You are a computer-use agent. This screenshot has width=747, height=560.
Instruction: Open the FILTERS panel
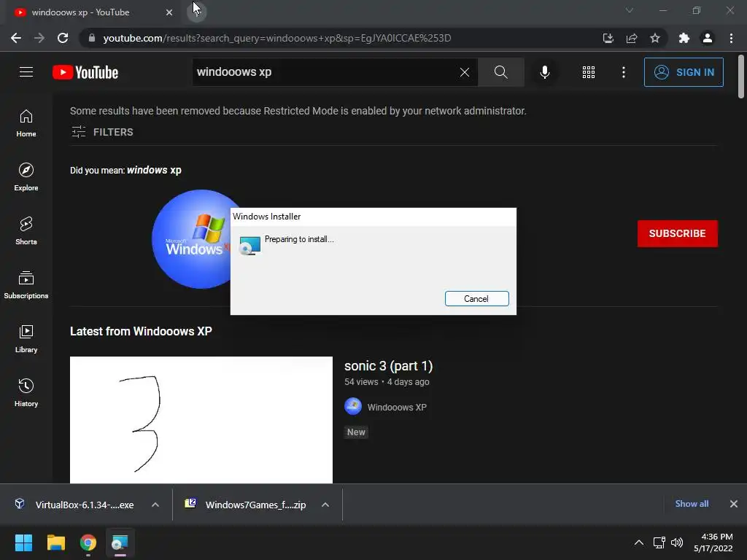[102, 132]
